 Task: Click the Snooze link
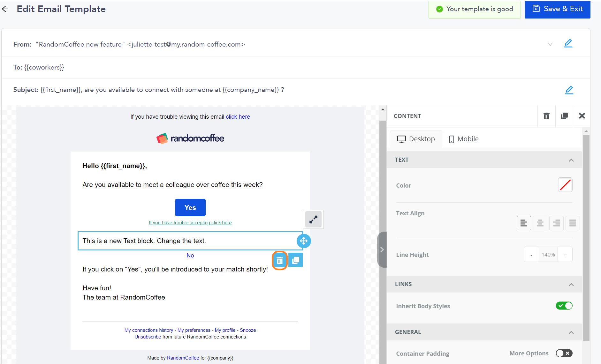point(248,330)
